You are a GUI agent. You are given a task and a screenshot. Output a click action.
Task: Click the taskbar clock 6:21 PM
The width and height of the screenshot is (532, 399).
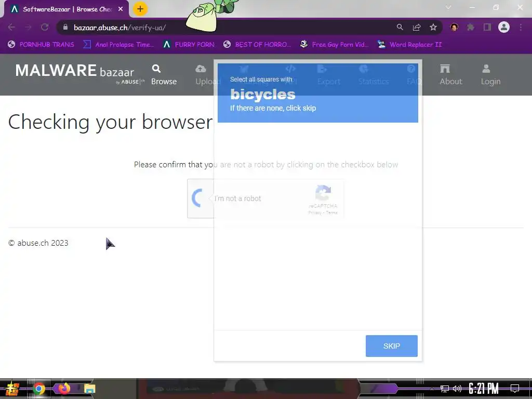pos(484,389)
